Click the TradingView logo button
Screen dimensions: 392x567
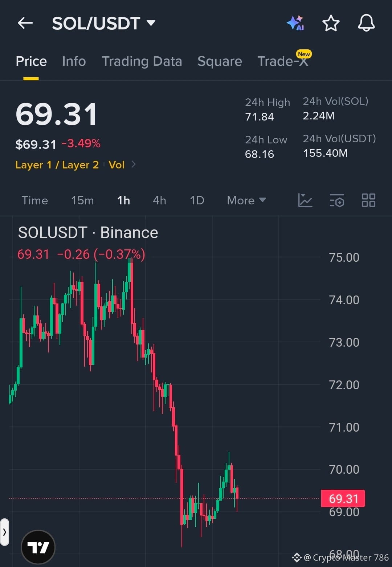click(38, 547)
